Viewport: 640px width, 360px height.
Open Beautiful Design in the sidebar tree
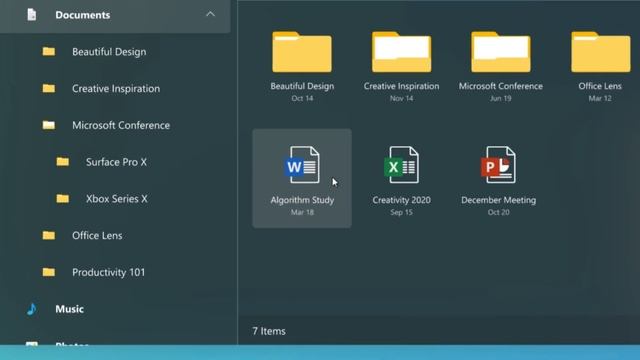point(109,52)
